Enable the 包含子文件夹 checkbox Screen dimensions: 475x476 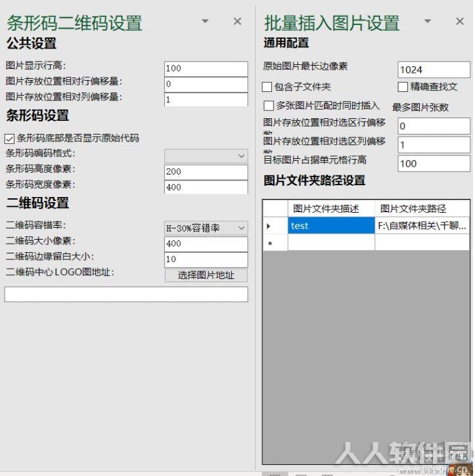point(267,87)
